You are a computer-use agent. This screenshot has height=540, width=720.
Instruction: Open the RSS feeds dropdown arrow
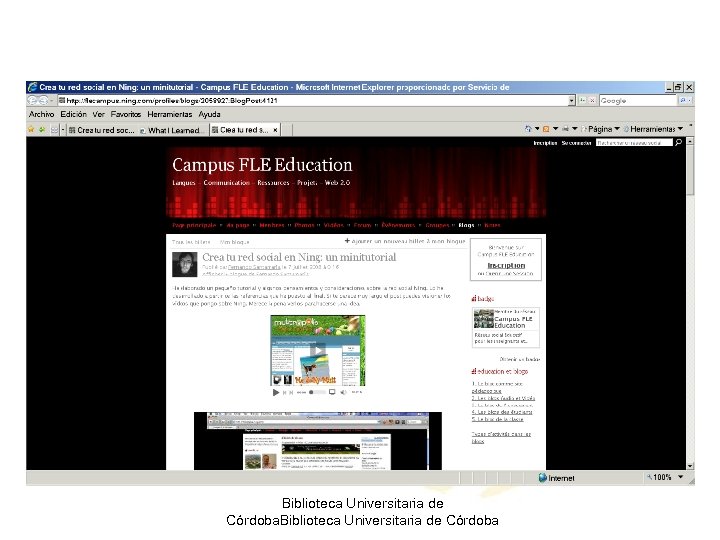coord(555,129)
